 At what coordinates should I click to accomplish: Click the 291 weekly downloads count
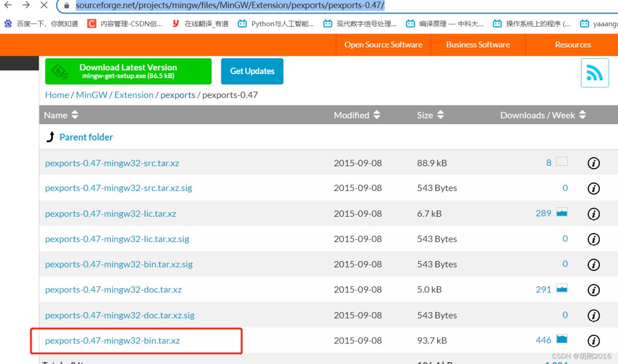pyautogui.click(x=543, y=289)
